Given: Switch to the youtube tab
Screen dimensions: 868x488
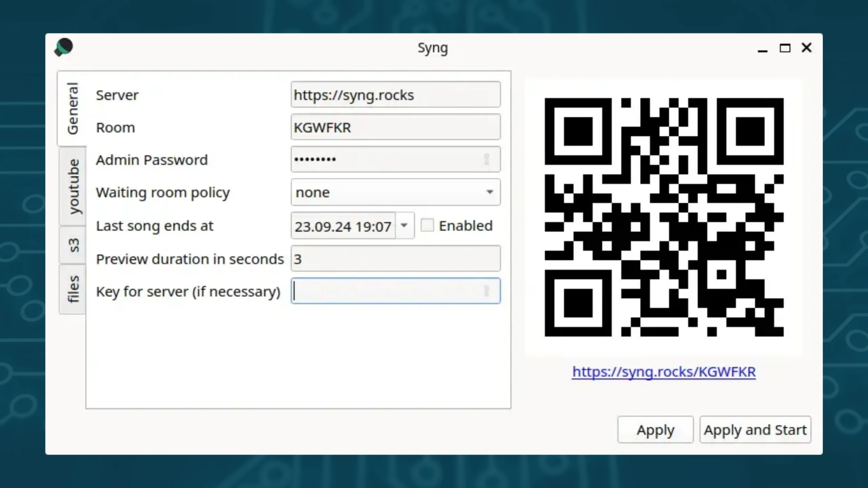Looking at the screenshot, I should coord(73,186).
